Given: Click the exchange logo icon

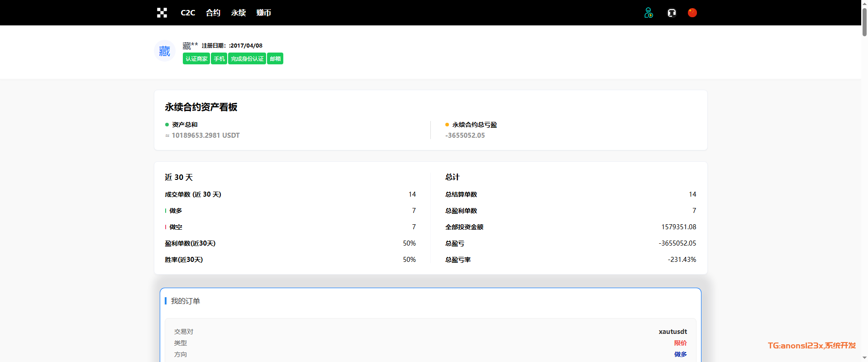Looking at the screenshot, I should click(x=162, y=13).
